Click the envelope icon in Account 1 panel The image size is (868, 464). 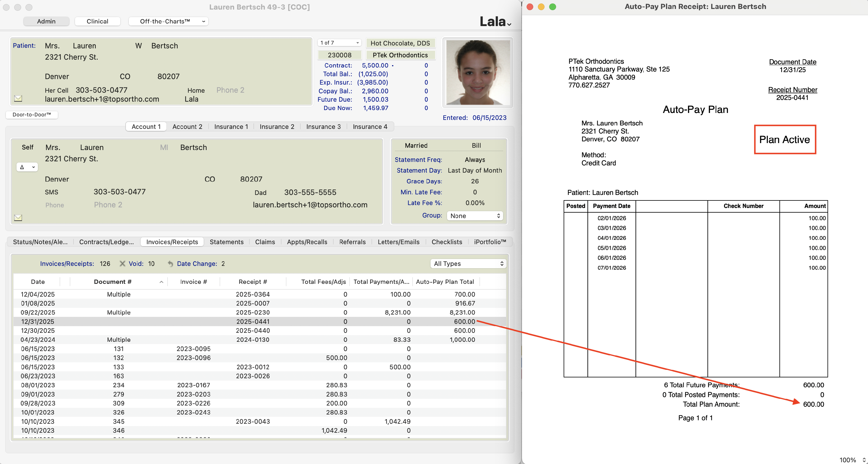point(18,218)
